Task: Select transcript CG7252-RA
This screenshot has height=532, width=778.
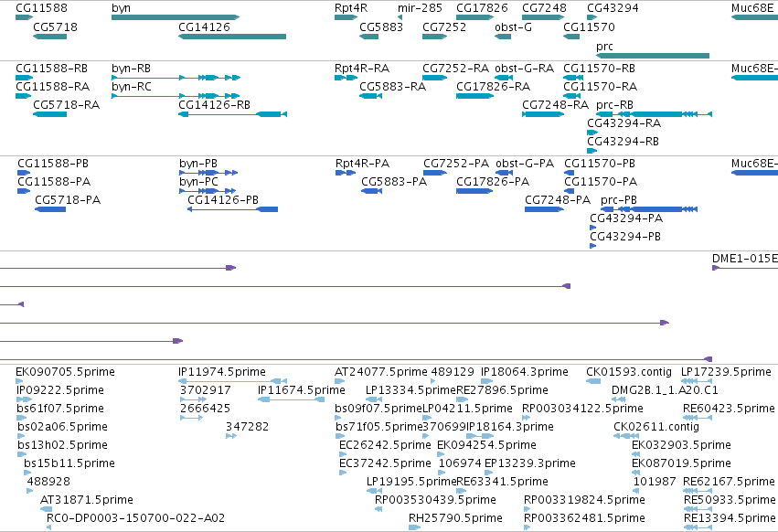Action: 435,78
